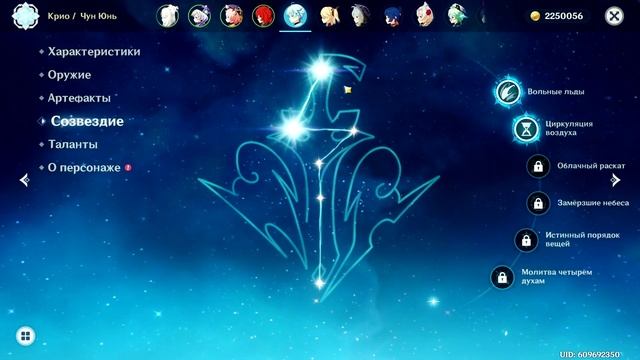Click the topmost bright constellation star

coord(321,70)
